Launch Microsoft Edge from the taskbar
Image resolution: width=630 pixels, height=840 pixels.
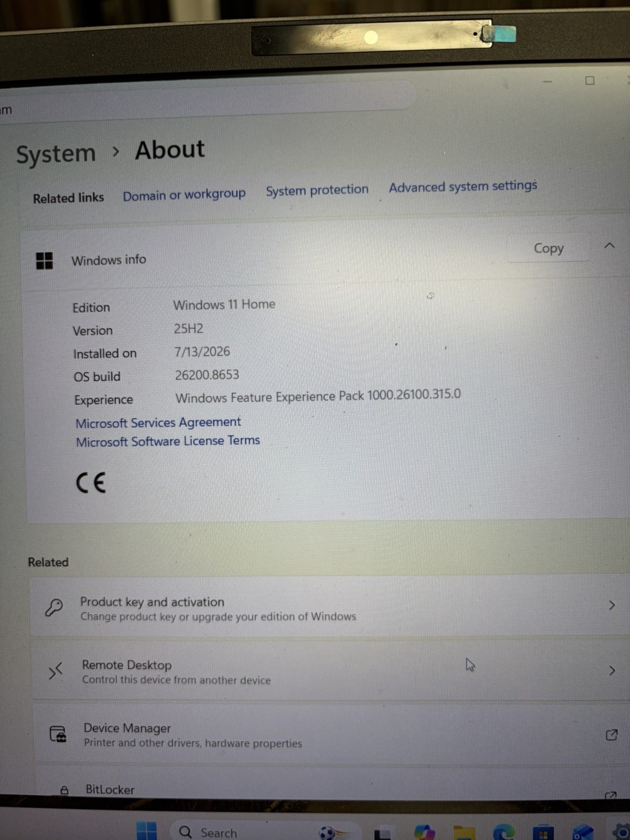(x=504, y=832)
